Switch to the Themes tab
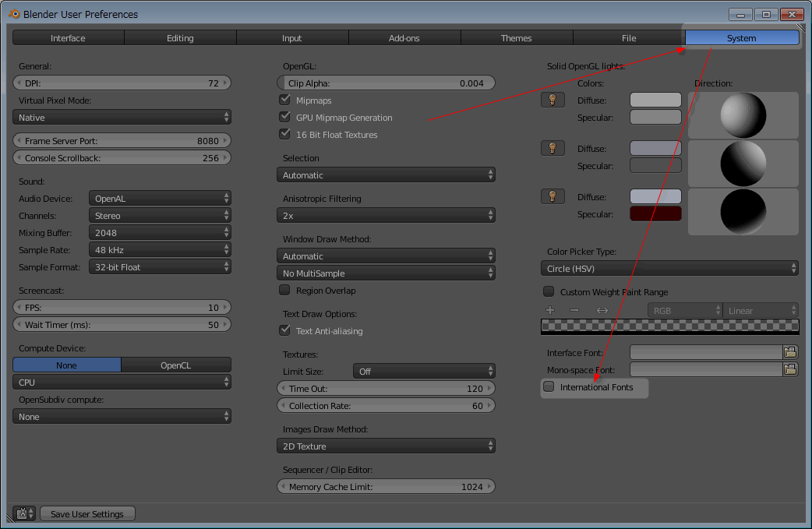Image resolution: width=812 pixels, height=529 pixels. coord(517,37)
